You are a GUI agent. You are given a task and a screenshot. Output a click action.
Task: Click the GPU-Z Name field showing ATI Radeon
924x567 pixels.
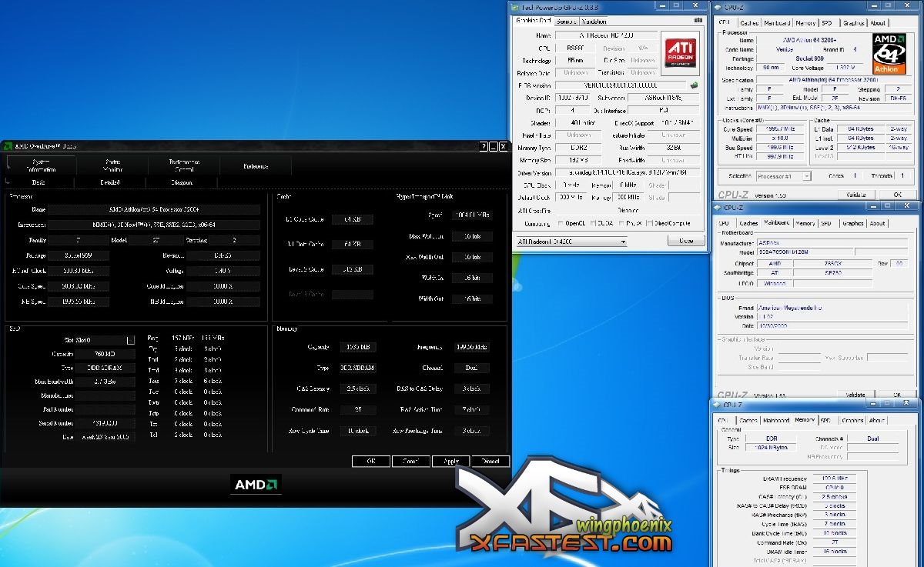[606, 35]
